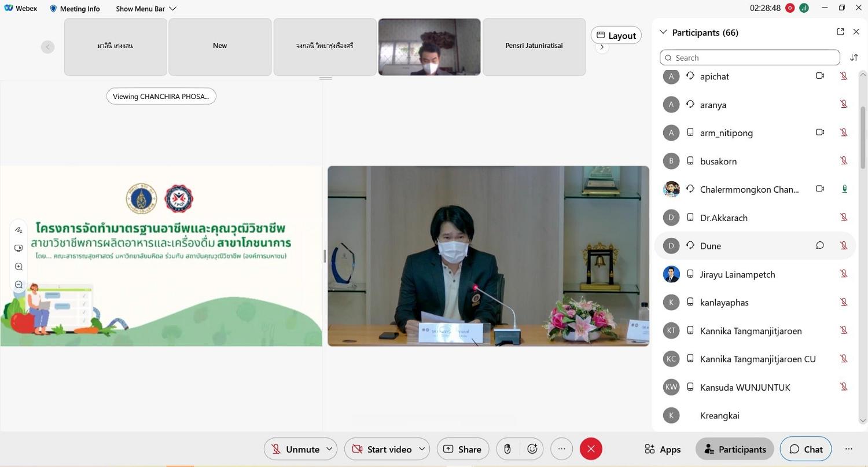Screen dimensions: 868x467
Task: Collapse the Participants (66) section chevron
Action: click(x=664, y=32)
